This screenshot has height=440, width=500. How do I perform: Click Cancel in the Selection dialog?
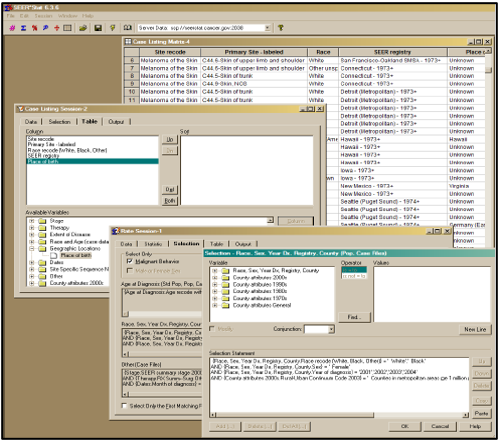pos(440,426)
